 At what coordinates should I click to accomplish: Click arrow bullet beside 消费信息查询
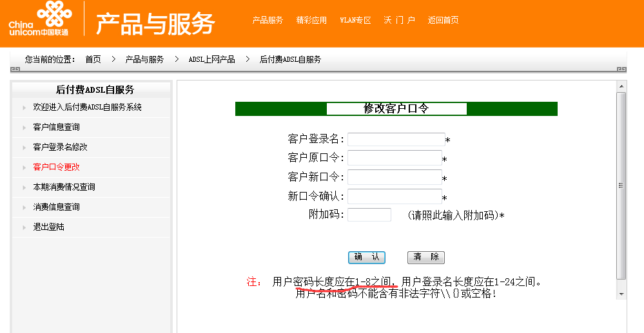(24, 207)
